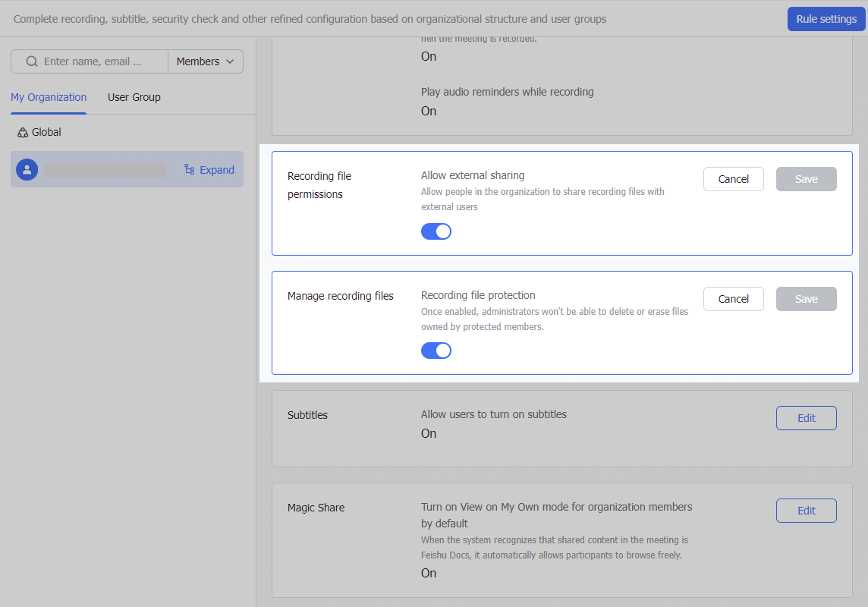Cancel the Manage recording files edit

(x=734, y=299)
